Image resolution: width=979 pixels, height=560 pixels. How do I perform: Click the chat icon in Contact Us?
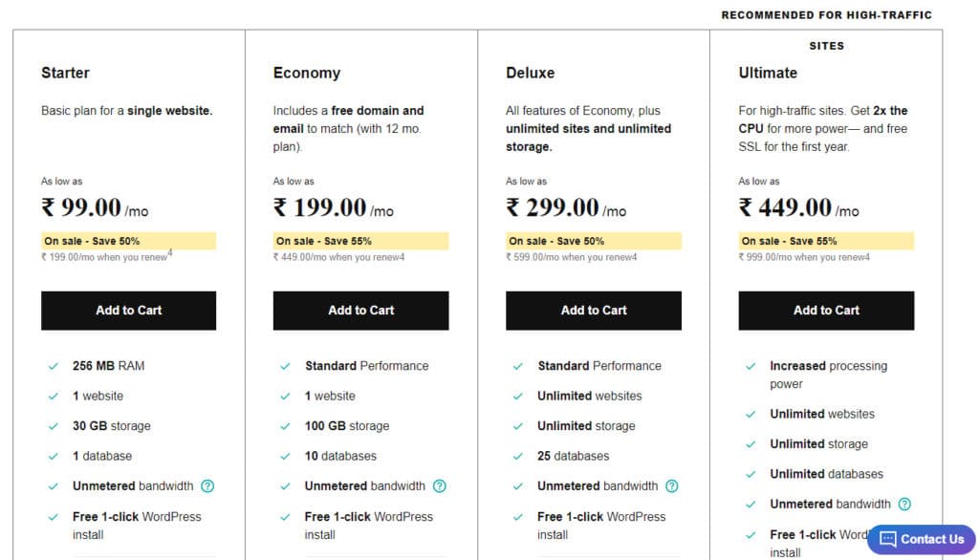point(888,539)
